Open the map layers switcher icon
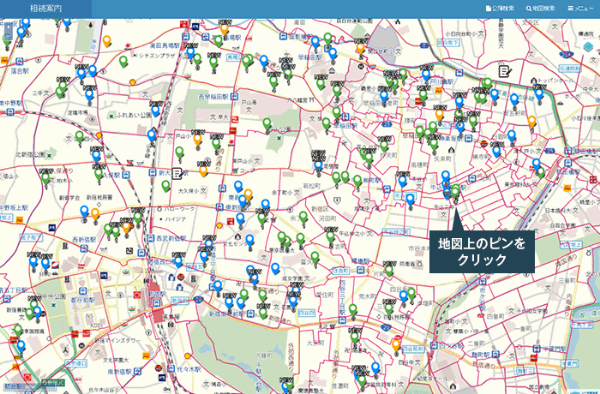600x394 pixels. pyautogui.click(x=588, y=47)
